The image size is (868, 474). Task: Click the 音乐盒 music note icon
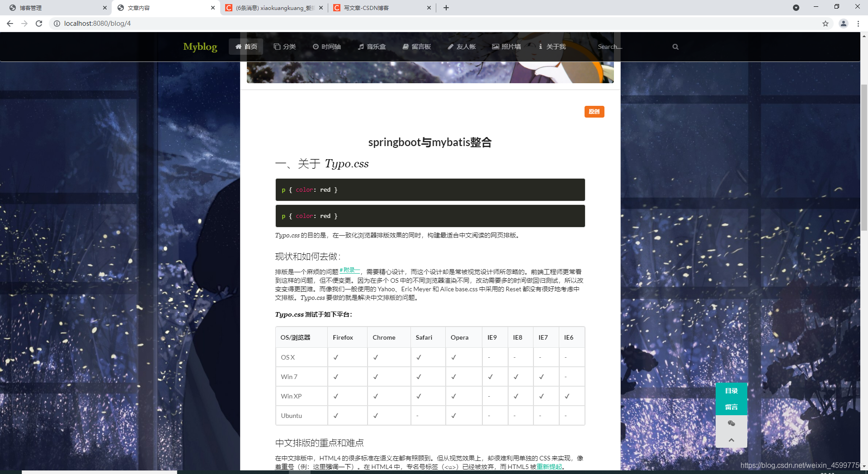[x=361, y=47]
